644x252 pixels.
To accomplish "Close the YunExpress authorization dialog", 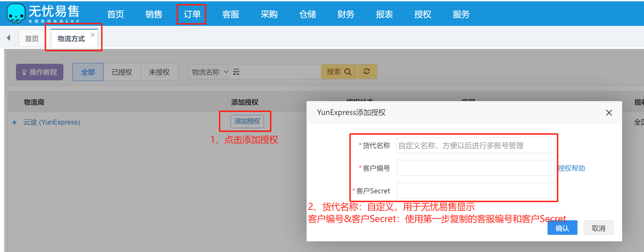I will [x=609, y=113].
